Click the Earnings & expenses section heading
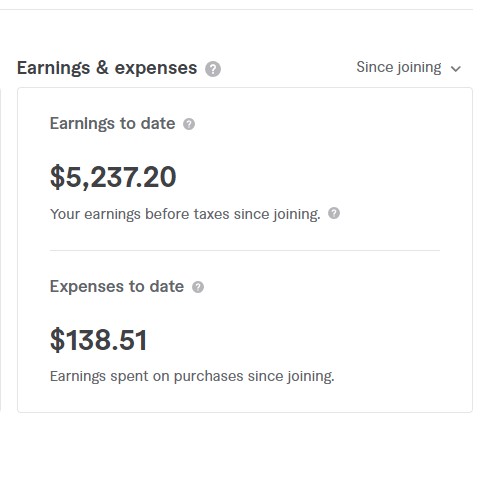The image size is (496, 477). tap(107, 68)
